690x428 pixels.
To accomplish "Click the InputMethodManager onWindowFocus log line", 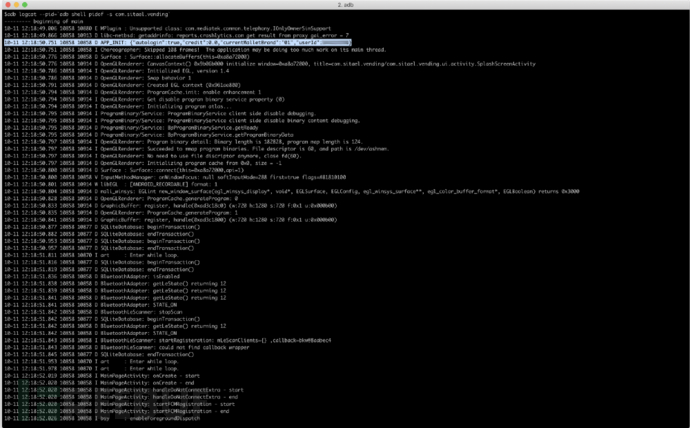I will (175, 177).
